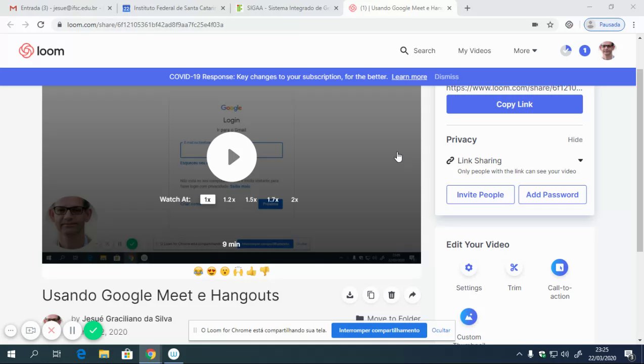React with the laughing emoji
Screen dimensions: 644x364
[199, 271]
